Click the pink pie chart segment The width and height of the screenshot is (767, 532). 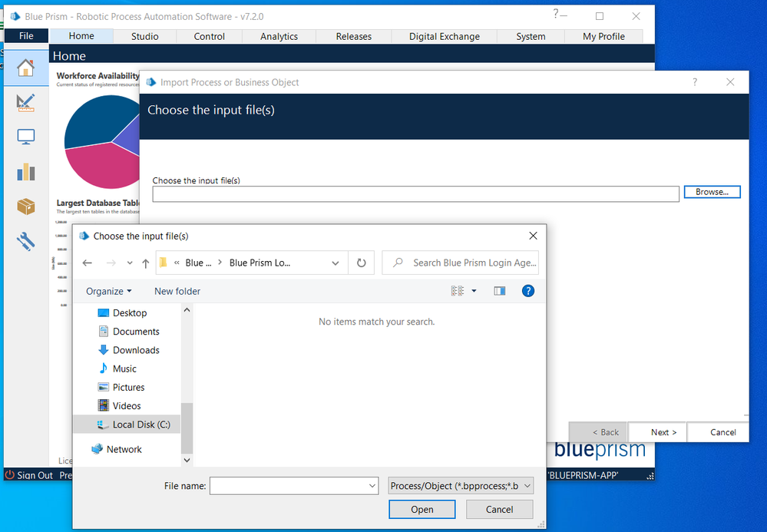(103, 167)
